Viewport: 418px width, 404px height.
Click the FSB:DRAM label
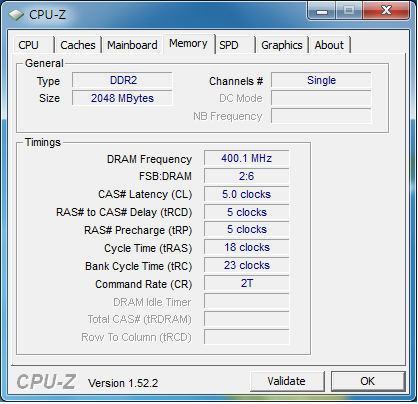click(165, 176)
